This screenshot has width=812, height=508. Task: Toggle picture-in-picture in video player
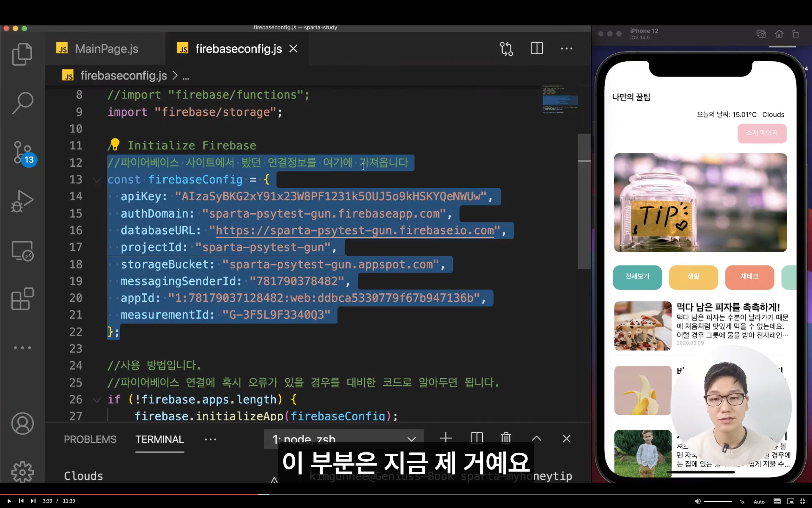(790, 501)
